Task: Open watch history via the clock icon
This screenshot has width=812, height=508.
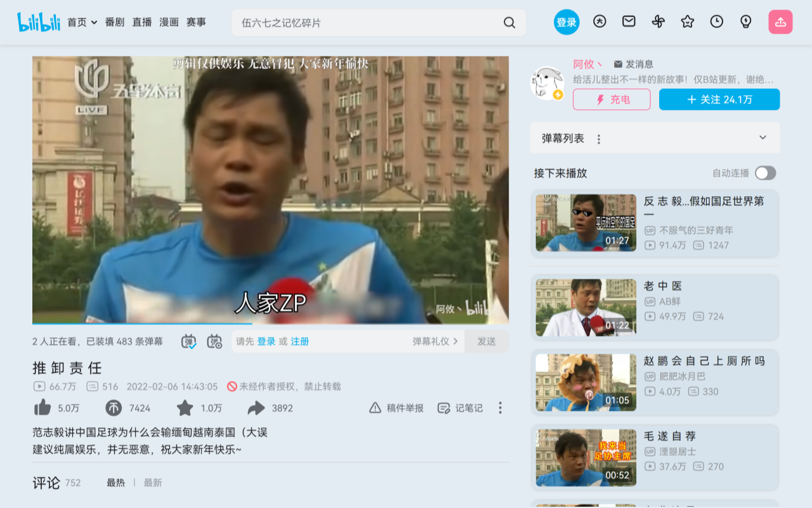Action: 716,21
